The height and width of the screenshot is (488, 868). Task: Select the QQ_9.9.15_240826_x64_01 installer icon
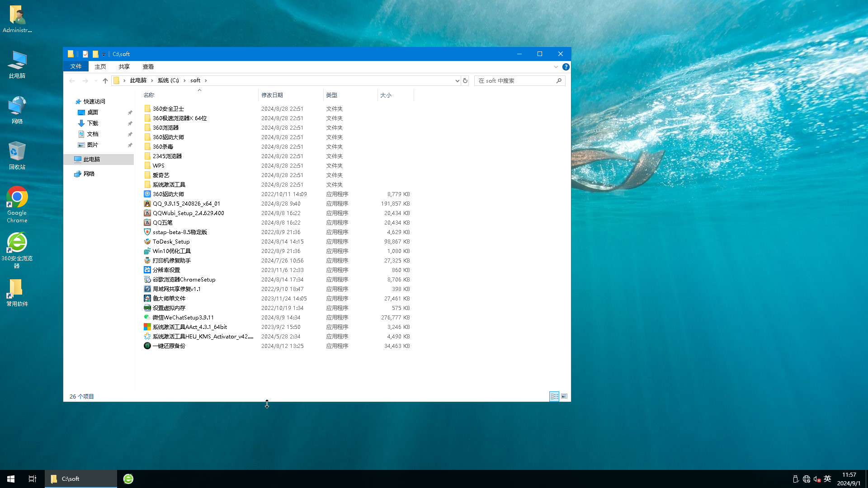147,203
